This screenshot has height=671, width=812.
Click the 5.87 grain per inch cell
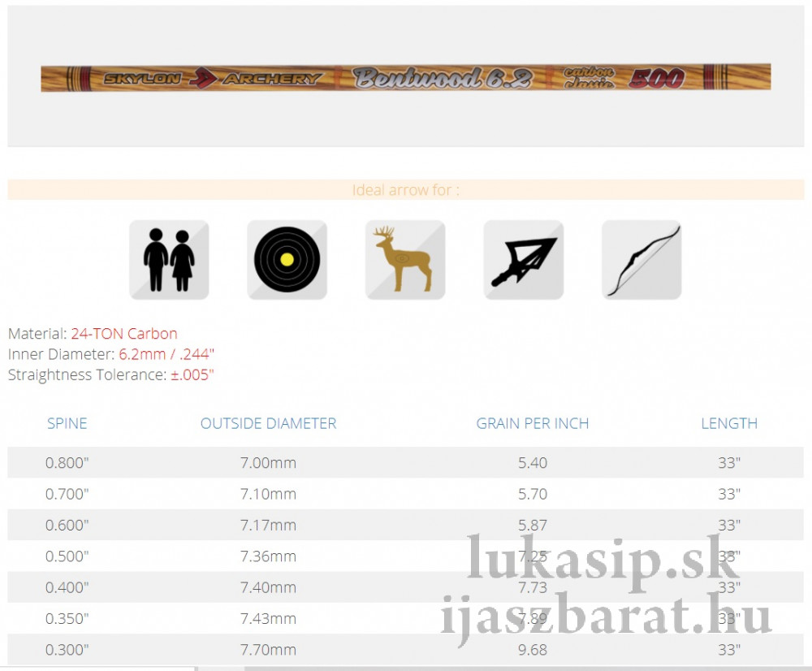pos(533,525)
